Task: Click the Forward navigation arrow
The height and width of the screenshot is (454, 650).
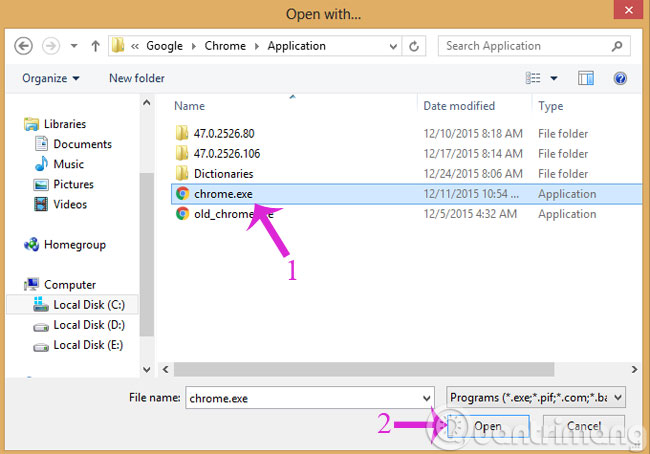Action: coord(51,46)
